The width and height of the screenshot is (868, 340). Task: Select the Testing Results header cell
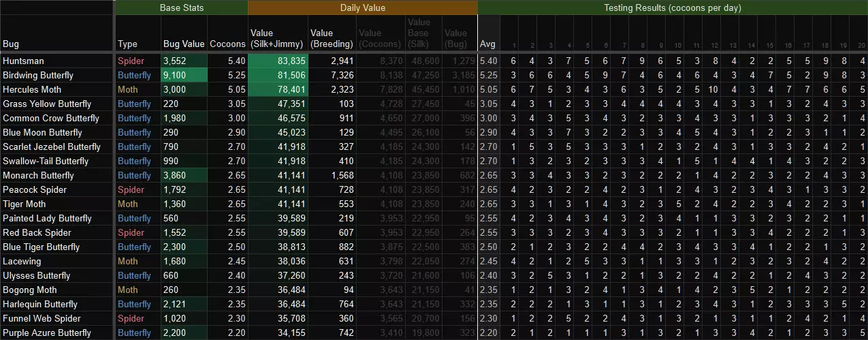[x=672, y=7]
